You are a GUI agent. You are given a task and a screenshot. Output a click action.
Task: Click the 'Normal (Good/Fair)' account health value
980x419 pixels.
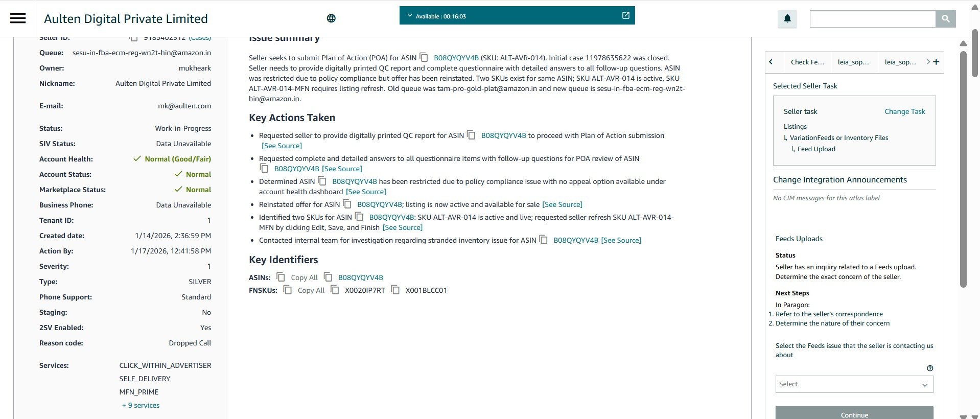pyautogui.click(x=178, y=159)
